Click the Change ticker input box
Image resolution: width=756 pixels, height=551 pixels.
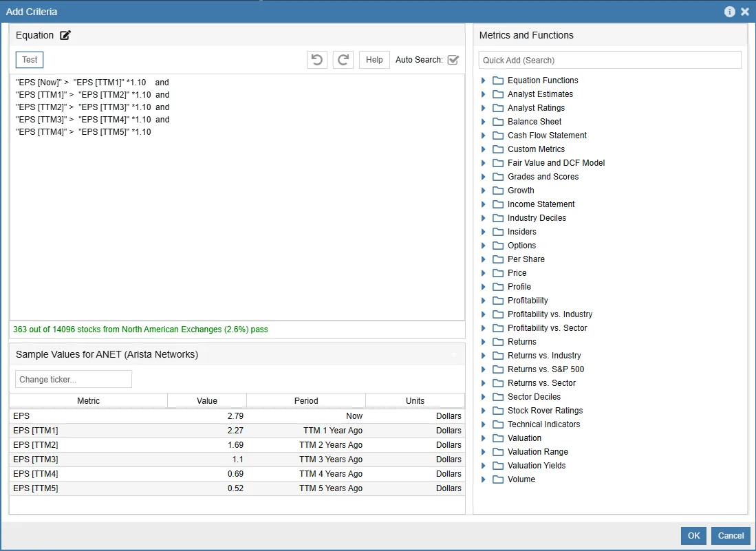click(x=74, y=380)
